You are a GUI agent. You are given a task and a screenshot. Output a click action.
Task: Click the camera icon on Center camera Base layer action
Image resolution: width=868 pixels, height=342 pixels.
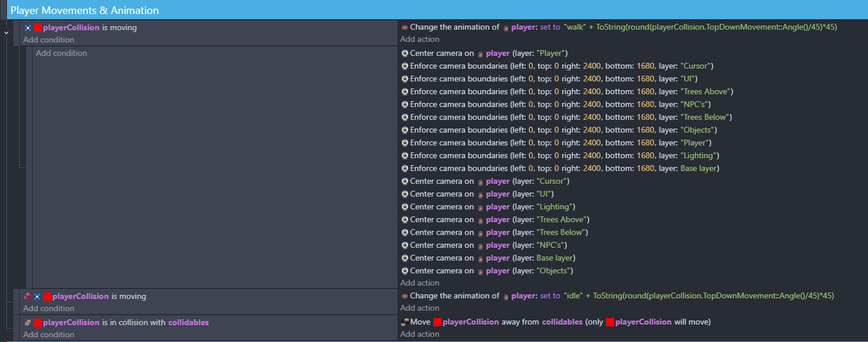(404, 258)
